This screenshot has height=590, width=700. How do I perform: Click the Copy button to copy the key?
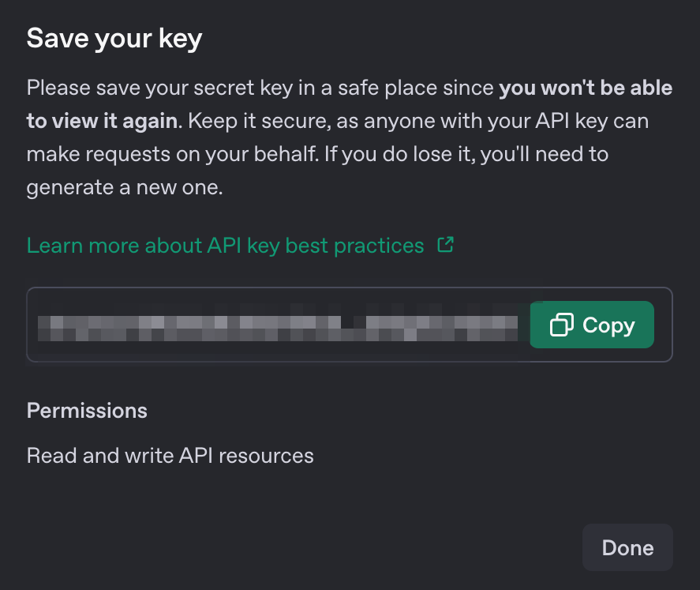(592, 325)
